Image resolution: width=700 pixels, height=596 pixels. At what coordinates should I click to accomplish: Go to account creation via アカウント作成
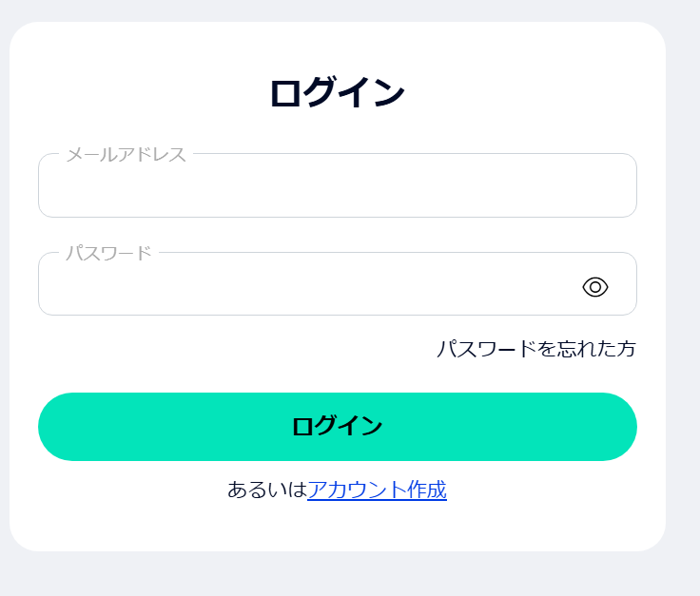tap(377, 490)
